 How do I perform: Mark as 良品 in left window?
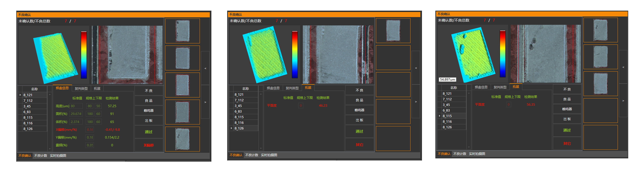coord(149,101)
